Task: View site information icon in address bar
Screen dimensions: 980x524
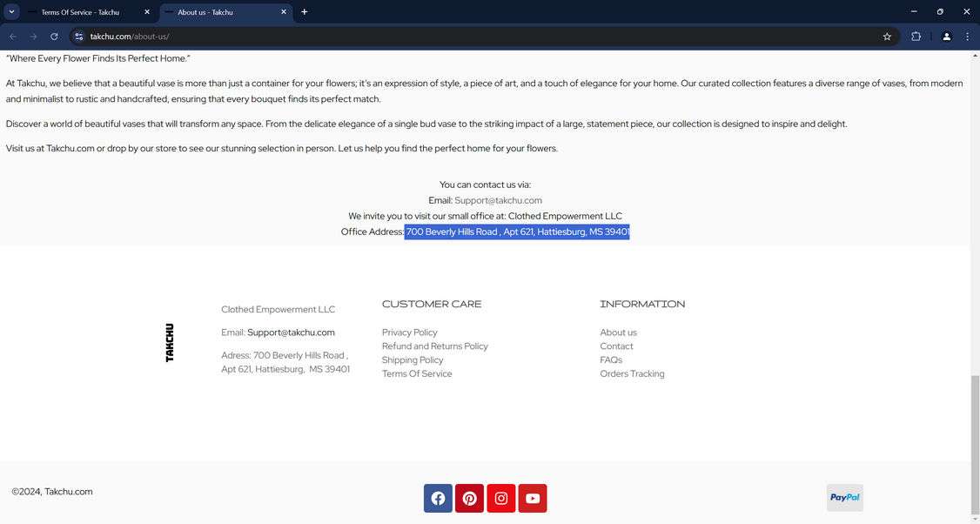Action: (78, 37)
